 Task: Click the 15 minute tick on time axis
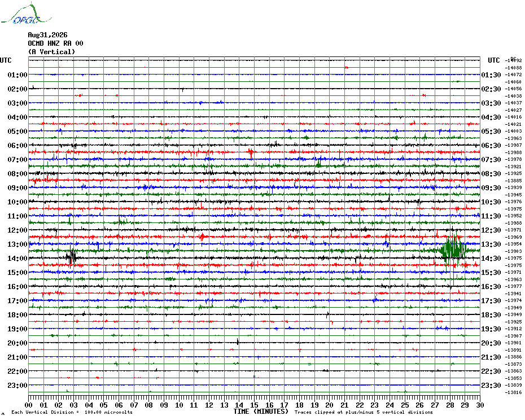[x=254, y=405]
